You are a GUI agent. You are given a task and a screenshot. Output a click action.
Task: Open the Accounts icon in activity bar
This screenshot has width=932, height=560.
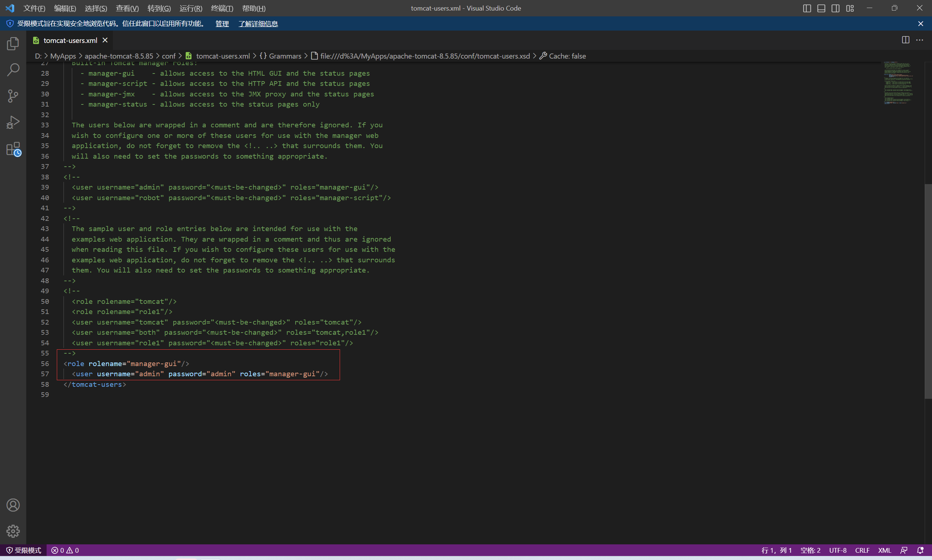pos(13,505)
